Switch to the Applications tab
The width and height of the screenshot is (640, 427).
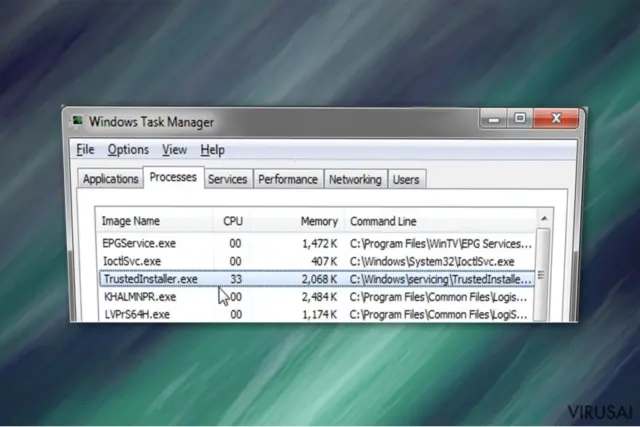111,179
